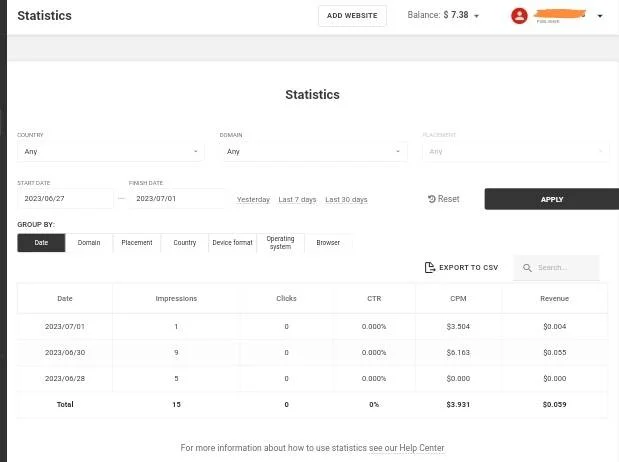Click the total revenue $0.059
Viewport: 619px width, 462px height.
pos(555,404)
